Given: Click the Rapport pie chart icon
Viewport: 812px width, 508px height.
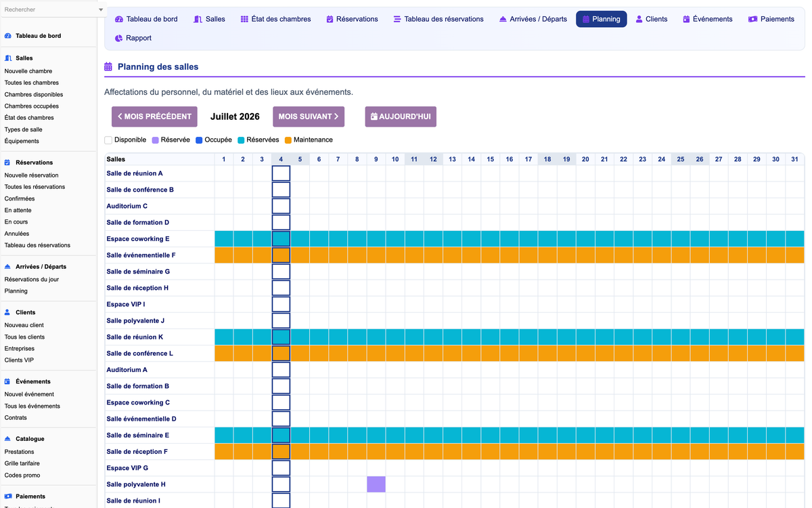Looking at the screenshot, I should click(119, 38).
